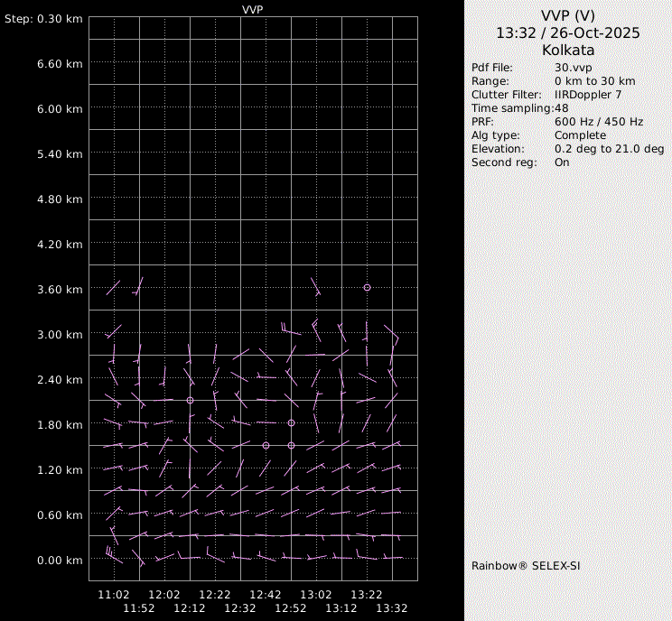The image size is (672, 621).
Task: Select the 12:42 calm circle at 1.50 km
Action: click(266, 445)
